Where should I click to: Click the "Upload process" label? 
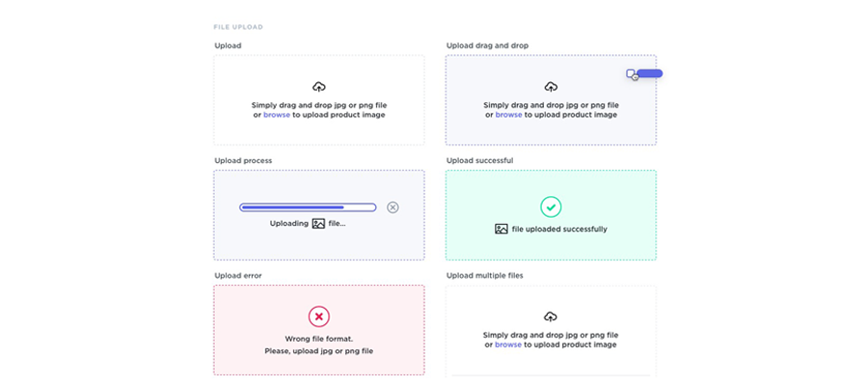point(243,160)
